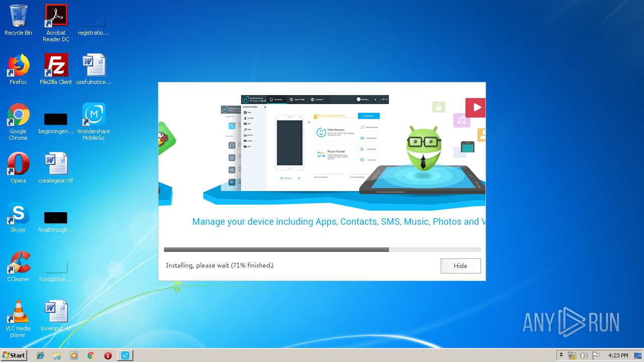Click the 'Manage your device' slogan text
The height and width of the screenshot is (362, 644).
(x=339, y=222)
